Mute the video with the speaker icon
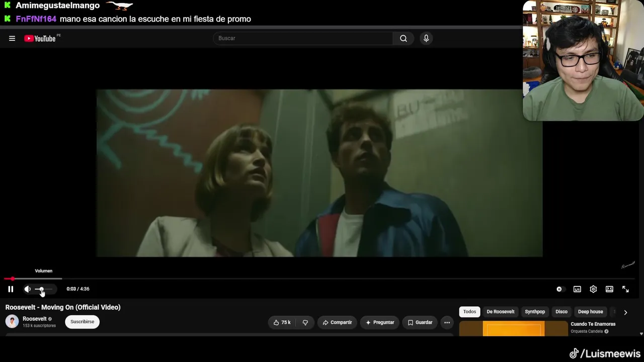The image size is (644, 362). pyautogui.click(x=28, y=289)
